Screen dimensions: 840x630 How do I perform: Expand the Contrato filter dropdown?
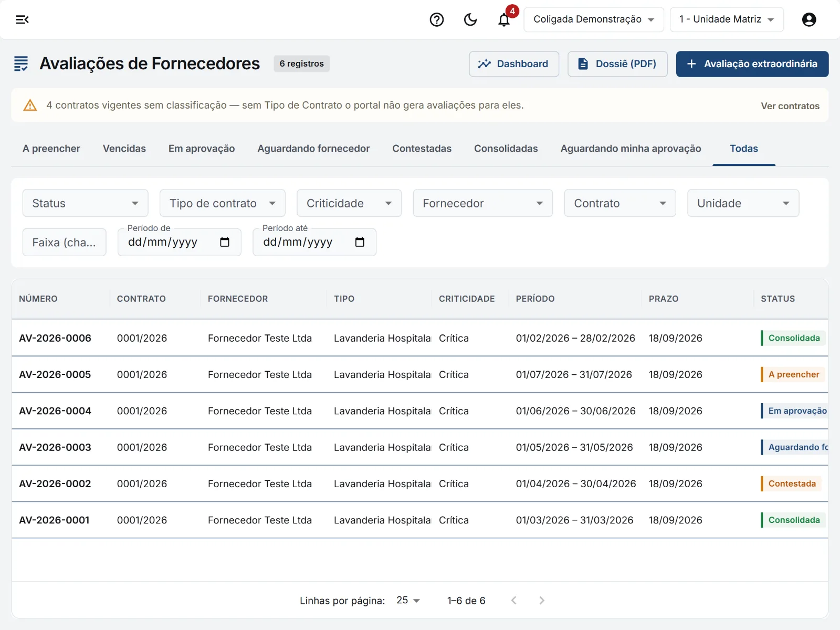[x=620, y=203]
